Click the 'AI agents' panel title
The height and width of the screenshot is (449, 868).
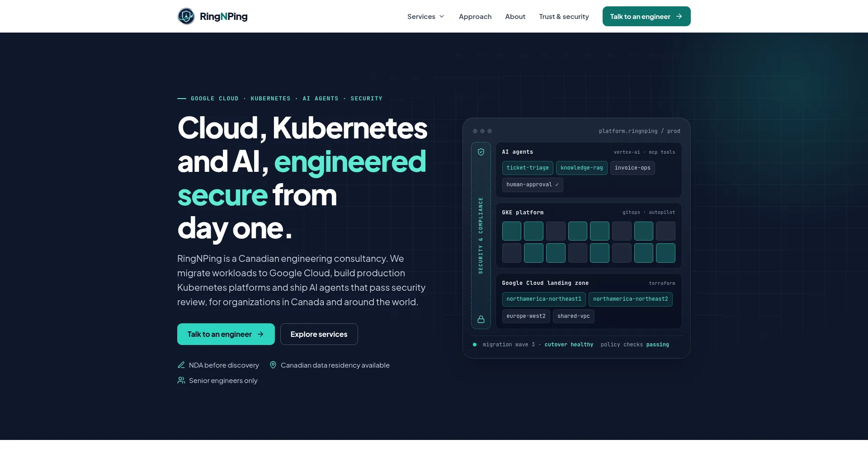(x=518, y=152)
